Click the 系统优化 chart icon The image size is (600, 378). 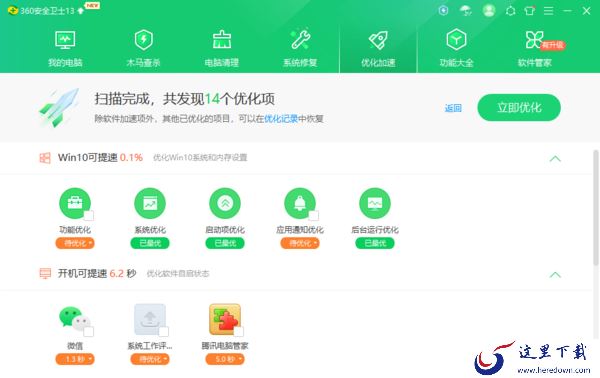coord(150,203)
